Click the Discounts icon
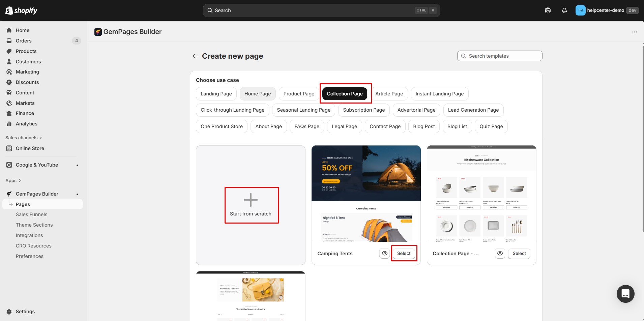The height and width of the screenshot is (321, 644). click(x=9, y=82)
